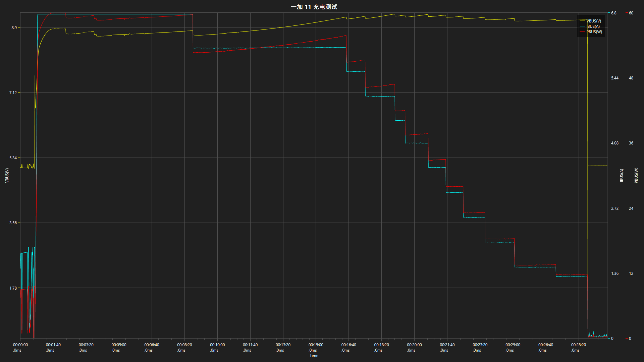Click the yellow VBUS legend line swatch
The width and height of the screenshot is (644, 362).
(582, 21)
